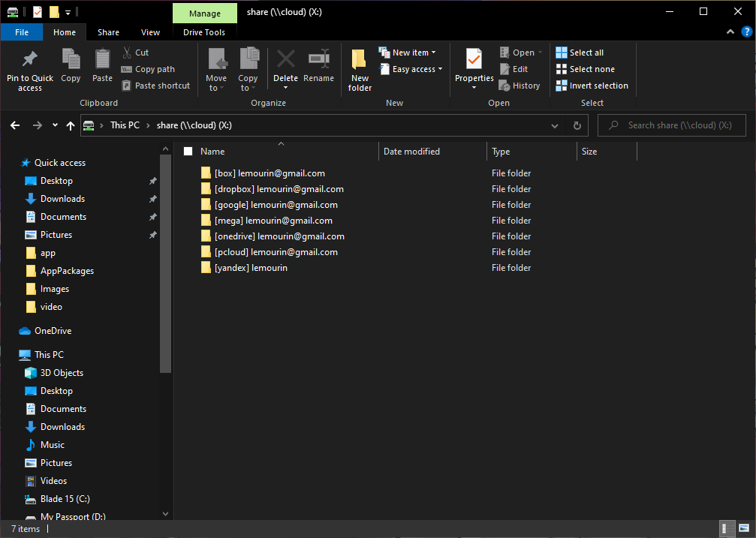Sort by the Type column header

pyautogui.click(x=532, y=152)
